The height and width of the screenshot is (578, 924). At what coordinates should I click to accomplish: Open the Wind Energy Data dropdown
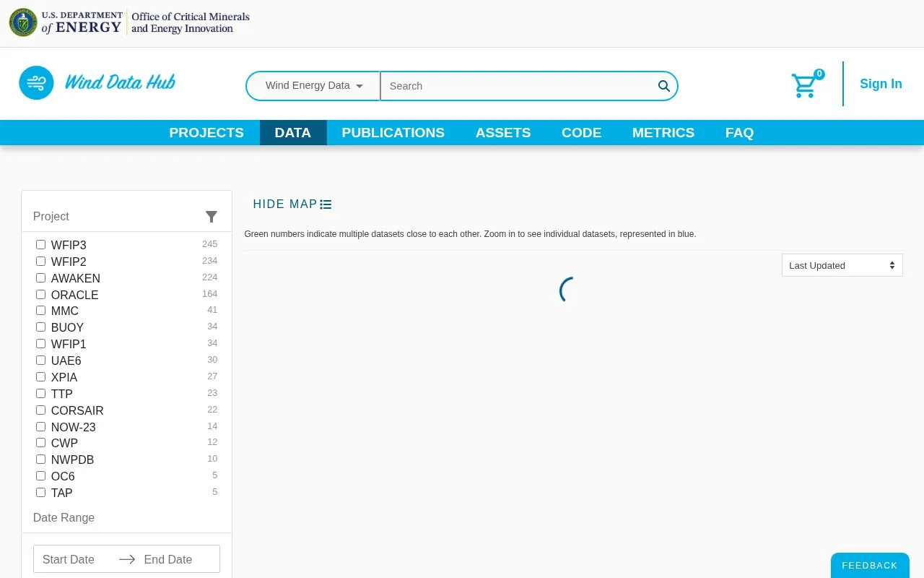(x=313, y=86)
